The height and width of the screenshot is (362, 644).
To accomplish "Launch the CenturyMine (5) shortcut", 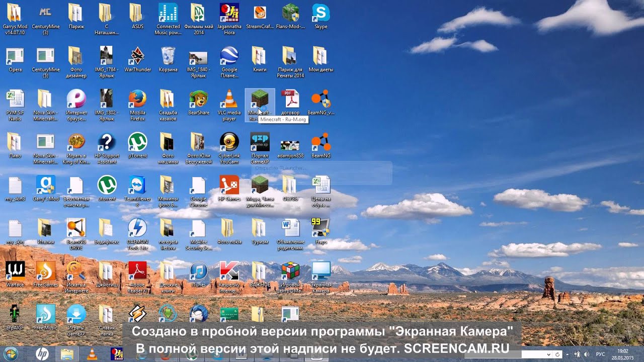I will click(x=45, y=62).
